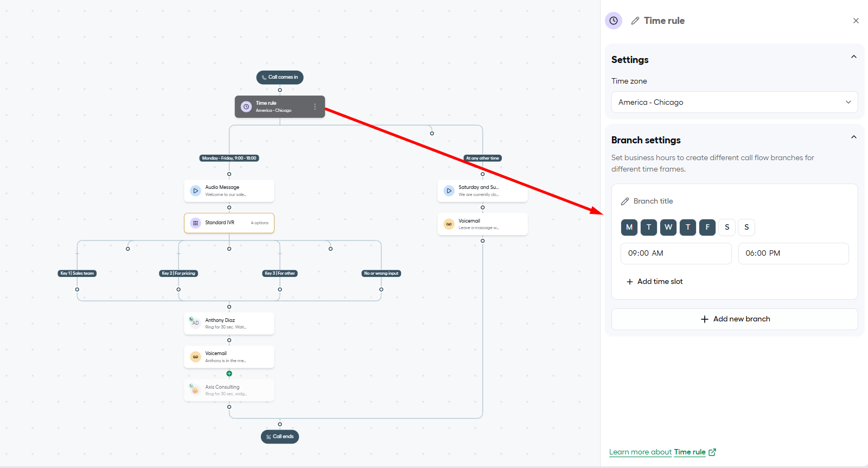Click the '4 options' text on Standard IVR
Image resolution: width=868 pixels, height=468 pixels.
260,223
